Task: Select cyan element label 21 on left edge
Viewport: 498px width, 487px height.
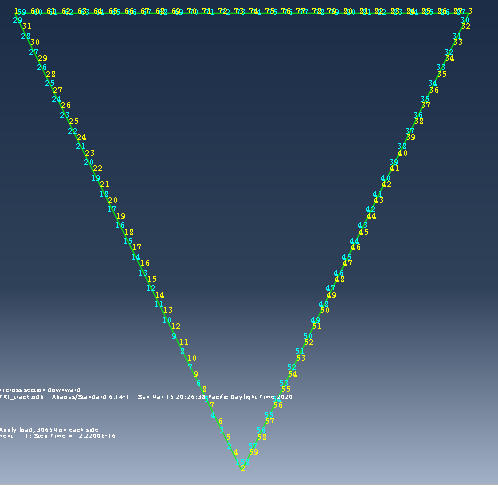Action: point(81,146)
